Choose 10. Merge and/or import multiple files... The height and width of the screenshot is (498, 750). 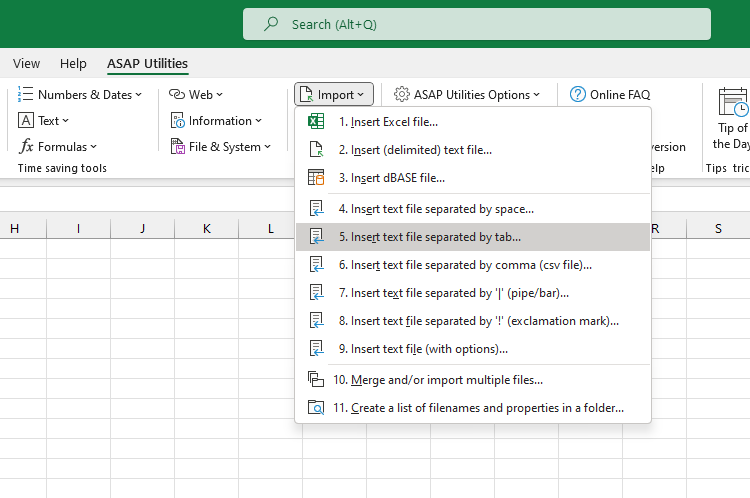pos(473,379)
